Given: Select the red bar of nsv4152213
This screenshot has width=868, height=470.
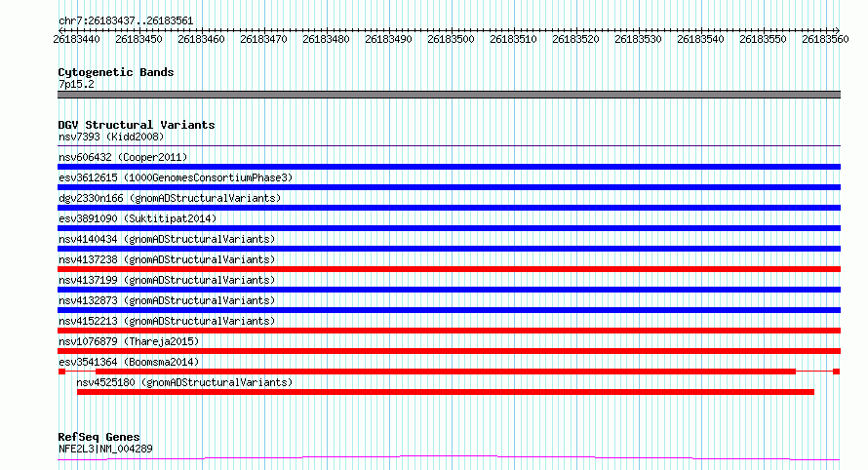Looking at the screenshot, I should [x=449, y=331].
